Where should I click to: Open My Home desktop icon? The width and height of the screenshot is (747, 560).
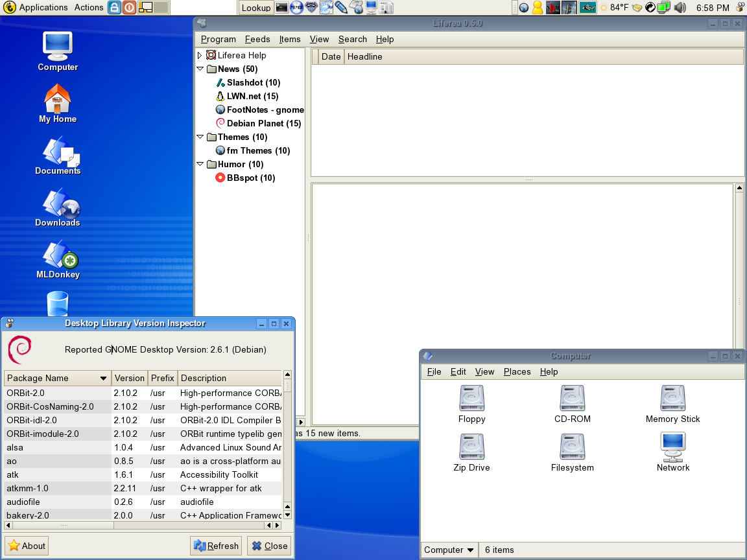click(58, 103)
